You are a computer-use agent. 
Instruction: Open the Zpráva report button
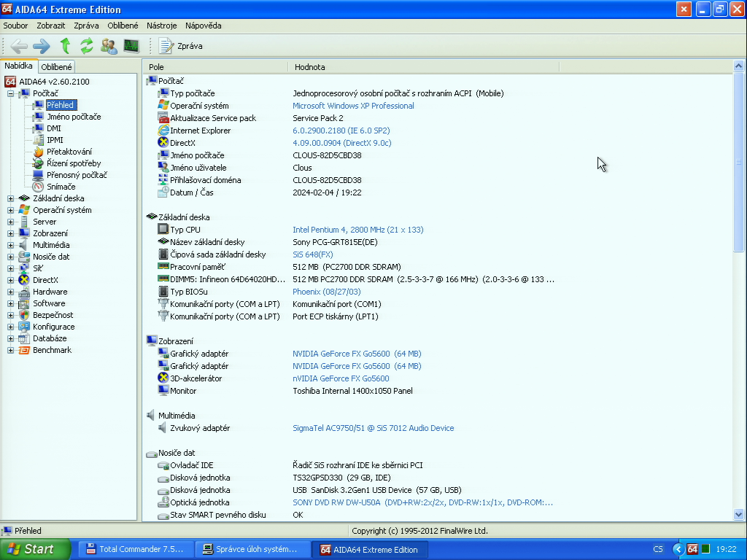(x=181, y=46)
